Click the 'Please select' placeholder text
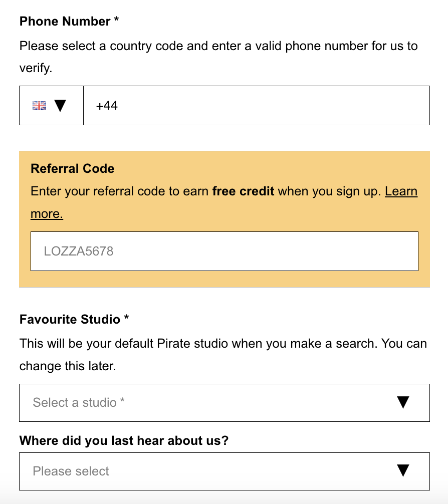The height and width of the screenshot is (504, 448). [71, 471]
